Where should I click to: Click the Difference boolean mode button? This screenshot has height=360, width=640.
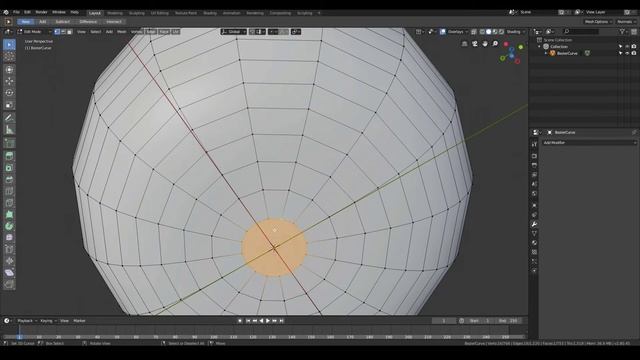(88, 22)
